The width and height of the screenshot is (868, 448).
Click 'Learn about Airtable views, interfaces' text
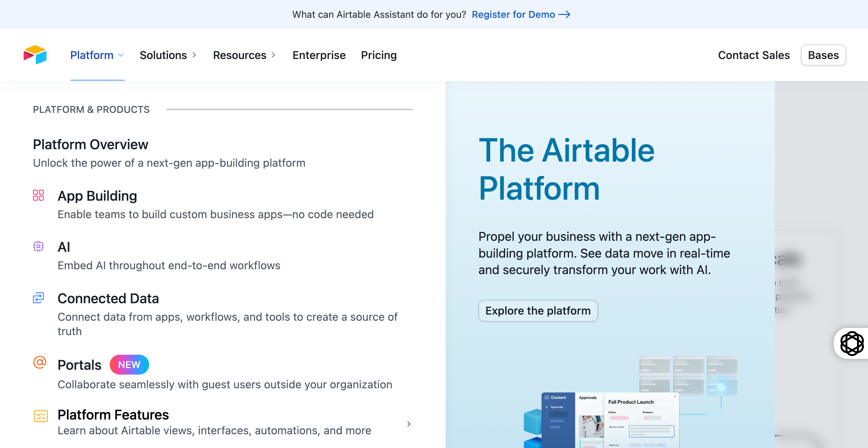(215, 431)
